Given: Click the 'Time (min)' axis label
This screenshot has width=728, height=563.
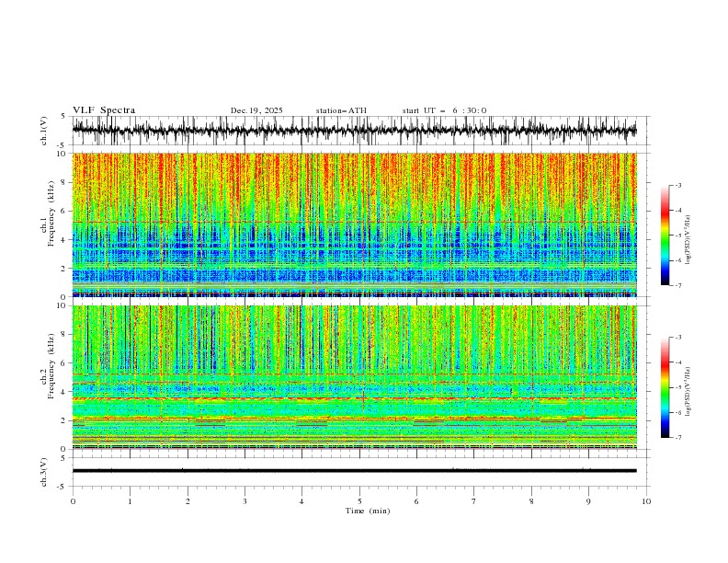Looking at the screenshot, I should pyautogui.click(x=368, y=511).
